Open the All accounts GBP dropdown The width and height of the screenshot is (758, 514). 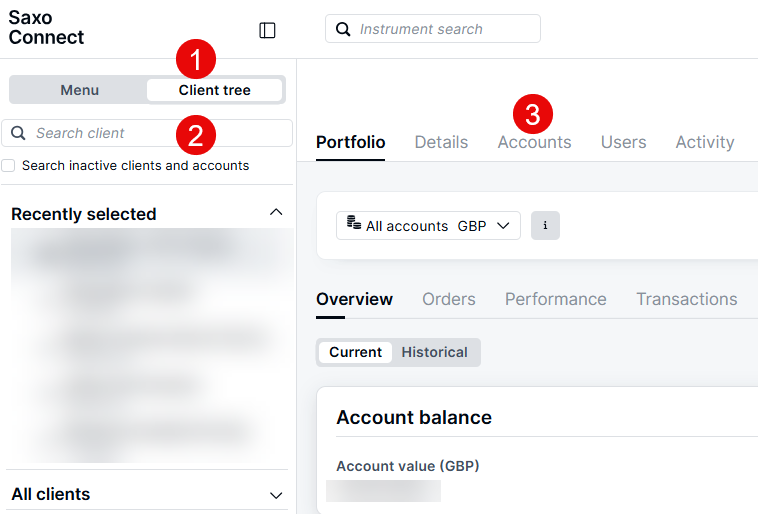tap(429, 225)
